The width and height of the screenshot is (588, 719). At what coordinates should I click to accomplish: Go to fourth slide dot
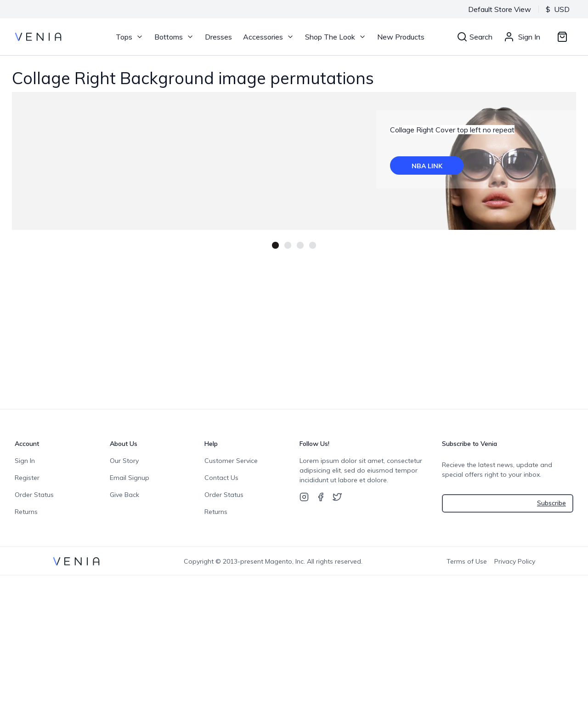pyautogui.click(x=312, y=245)
